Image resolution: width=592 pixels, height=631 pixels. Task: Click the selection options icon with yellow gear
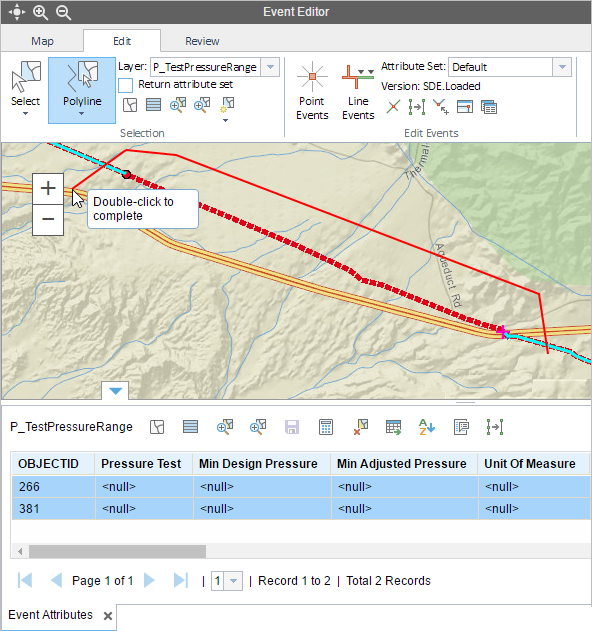tap(227, 105)
